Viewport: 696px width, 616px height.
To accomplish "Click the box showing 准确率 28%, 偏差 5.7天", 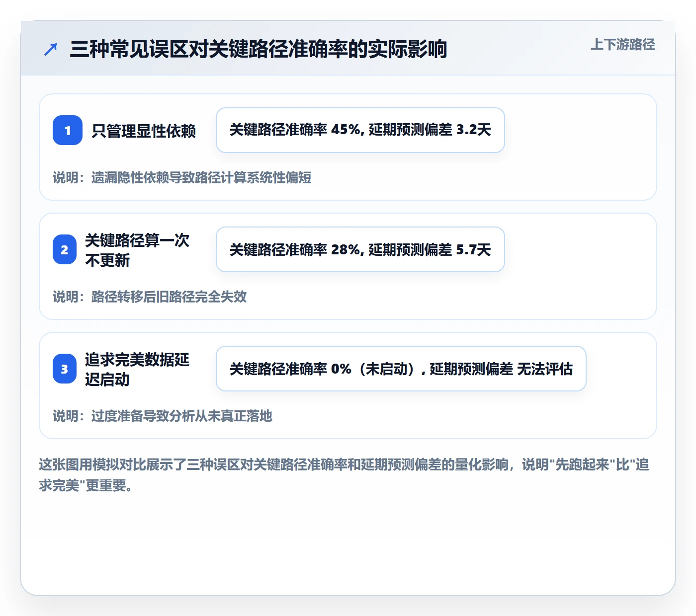I will tap(360, 249).
